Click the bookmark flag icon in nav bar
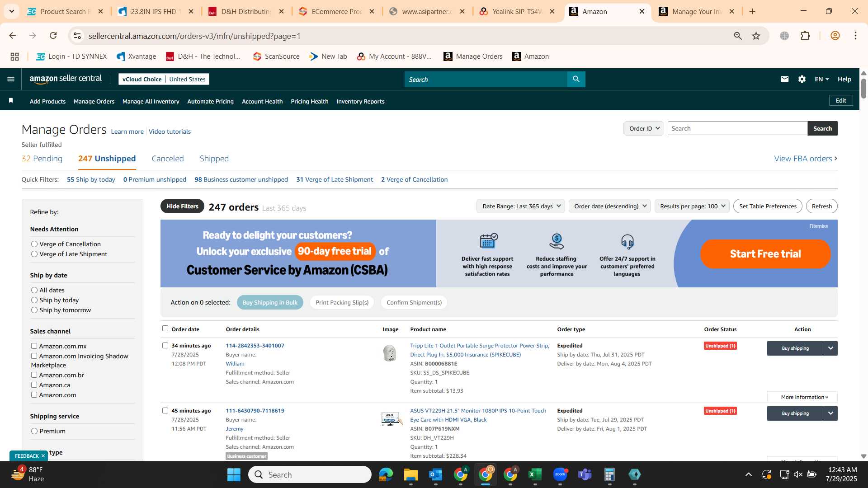 pos(11,101)
